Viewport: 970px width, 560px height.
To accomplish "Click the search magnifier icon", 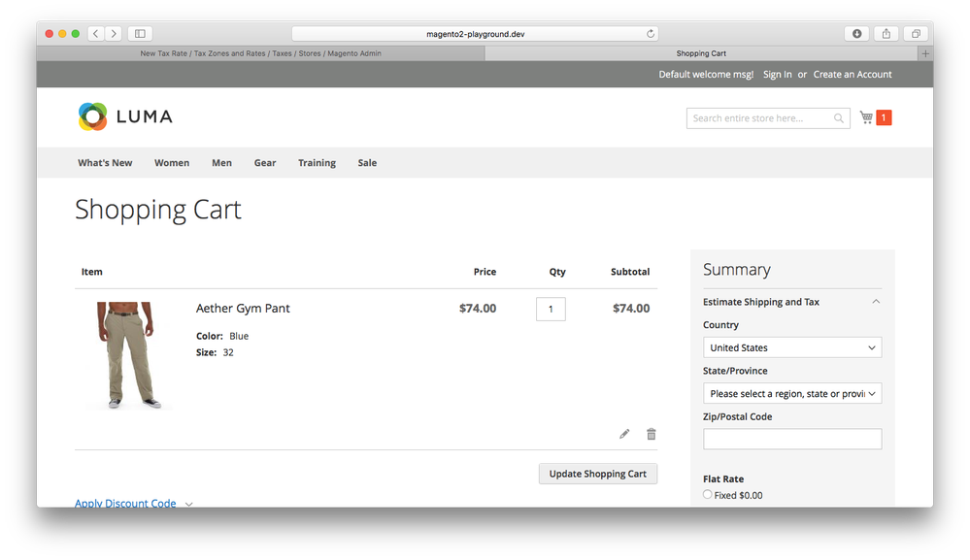I will [839, 118].
